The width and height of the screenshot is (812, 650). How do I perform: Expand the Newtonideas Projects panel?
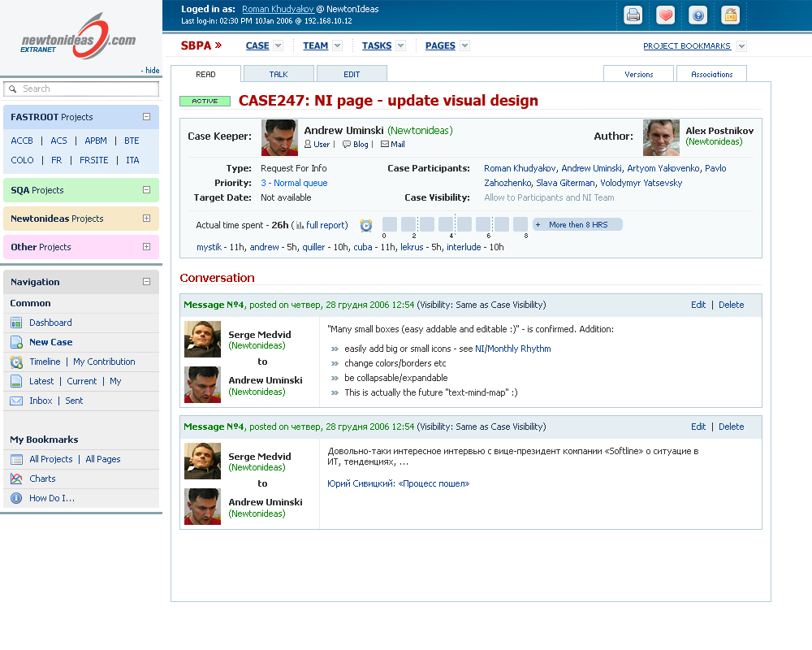(146, 219)
